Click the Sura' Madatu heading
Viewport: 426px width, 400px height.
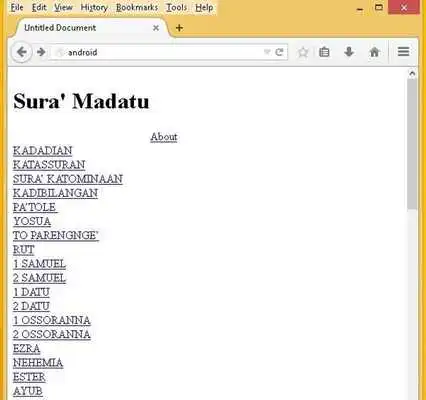81,101
